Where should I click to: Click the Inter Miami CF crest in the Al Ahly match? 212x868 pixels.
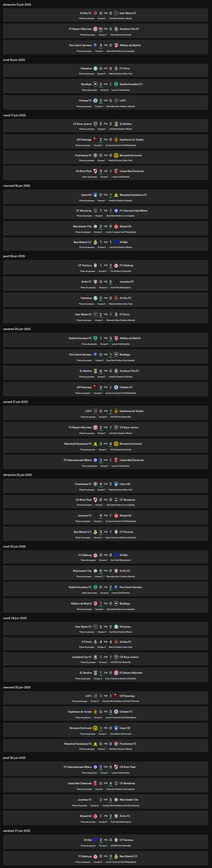tap(116, 13)
